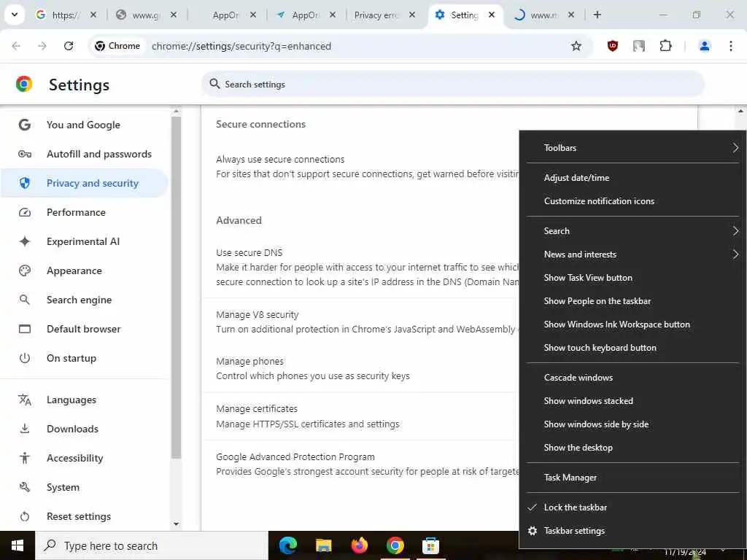
Task: Open the Extensions puzzle-piece icon
Action: point(665,46)
